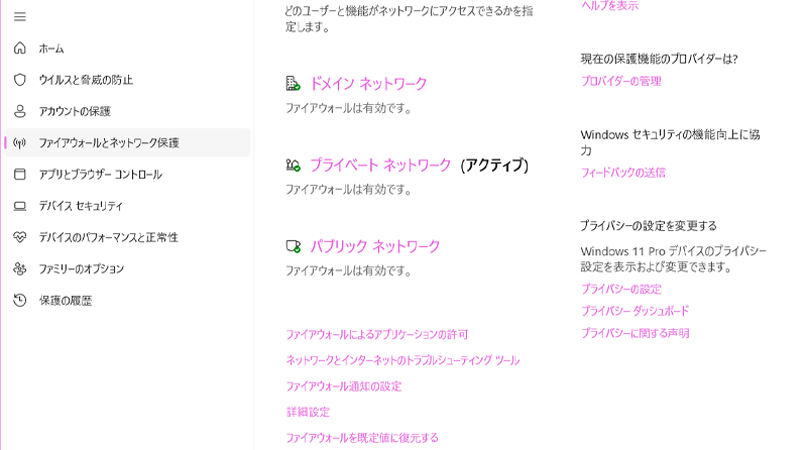
Task: Click the プロバイダーの管理 link
Action: click(621, 81)
